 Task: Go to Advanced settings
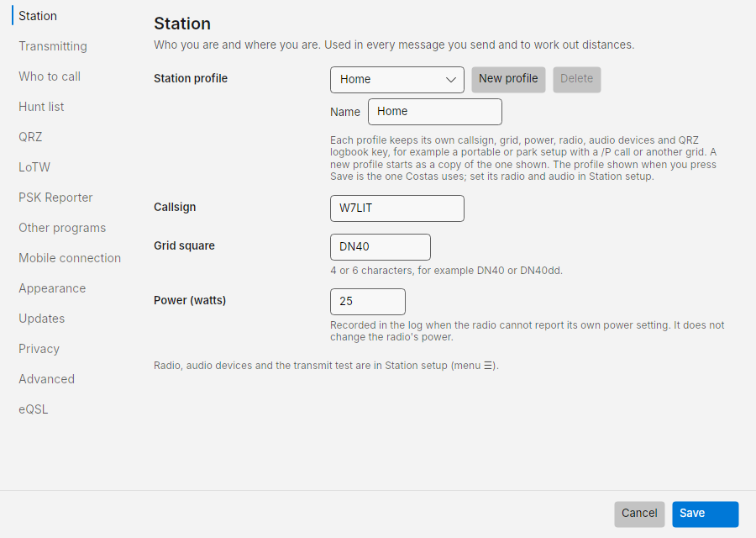[x=46, y=379]
